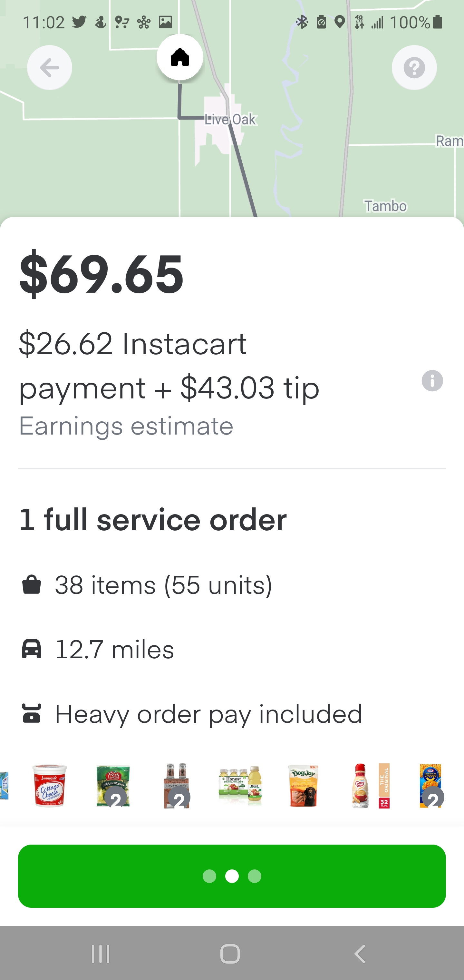Tap the green accept batch button

(232, 876)
